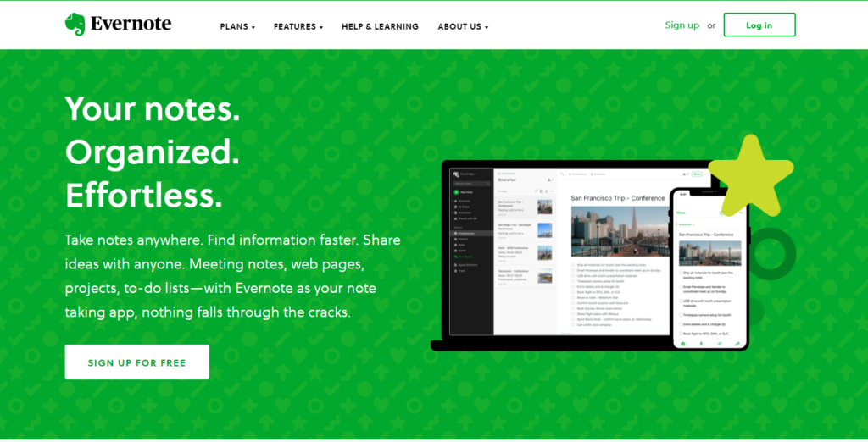Click the Log in button
This screenshot has height=442, width=868.
point(759,25)
